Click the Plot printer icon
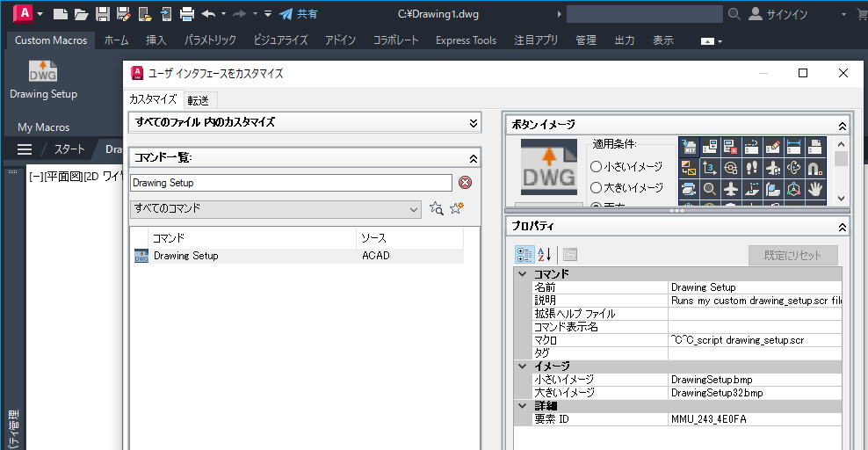 (187, 14)
